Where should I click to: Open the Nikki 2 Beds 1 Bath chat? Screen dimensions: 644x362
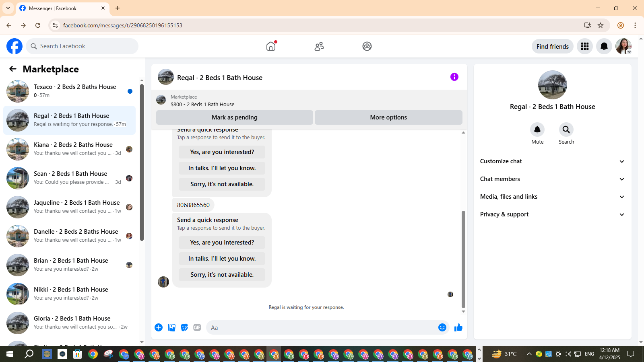pos(69,294)
